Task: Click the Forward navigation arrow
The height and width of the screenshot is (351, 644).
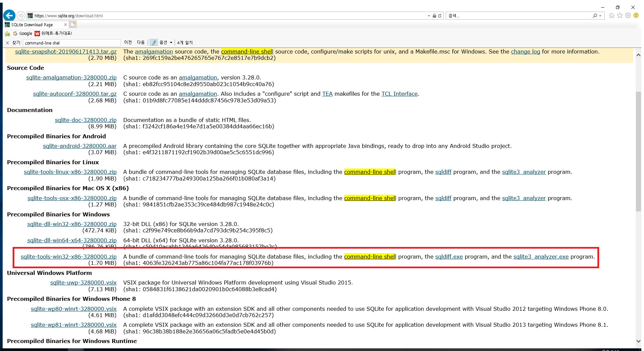Action: (21, 16)
